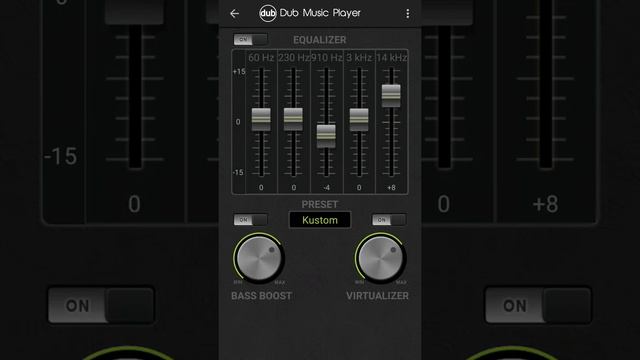
Task: Click the 60 Hz band label
Action: (x=261, y=58)
